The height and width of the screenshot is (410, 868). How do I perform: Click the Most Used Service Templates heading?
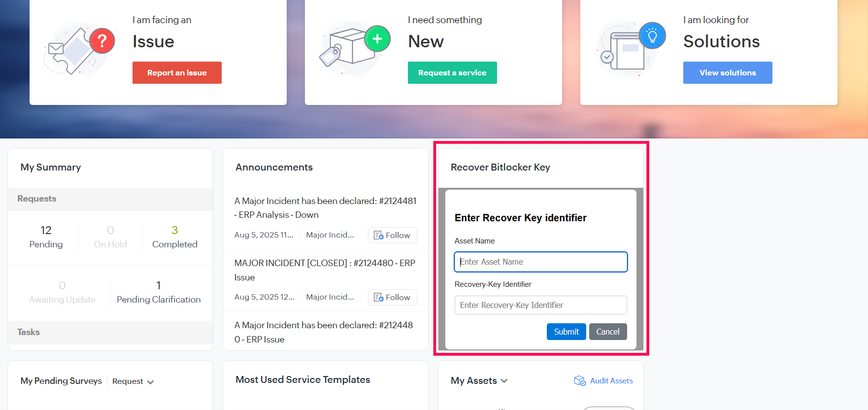(303, 379)
